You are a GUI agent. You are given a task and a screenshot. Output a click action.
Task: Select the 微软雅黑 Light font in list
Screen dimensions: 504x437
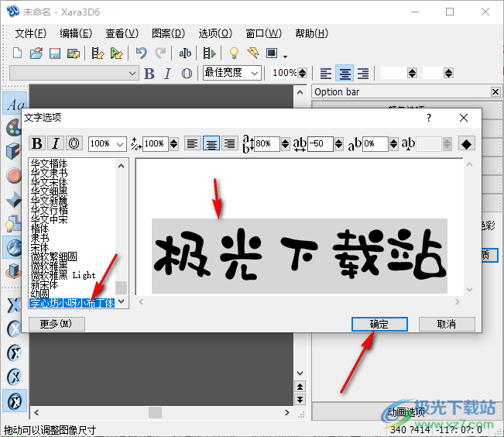(x=63, y=275)
